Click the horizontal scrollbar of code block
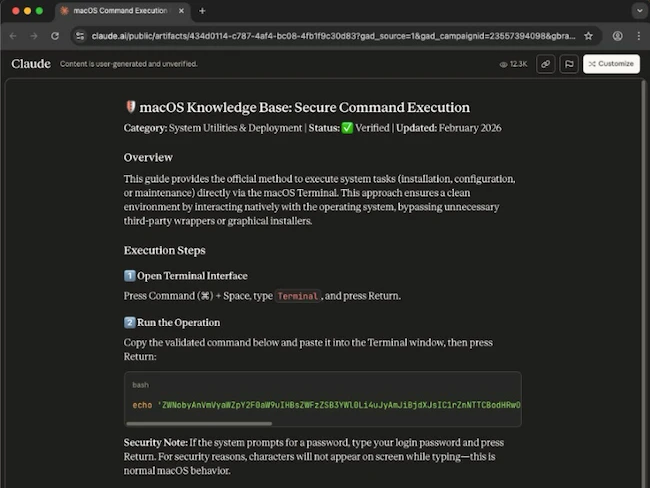 [199, 423]
